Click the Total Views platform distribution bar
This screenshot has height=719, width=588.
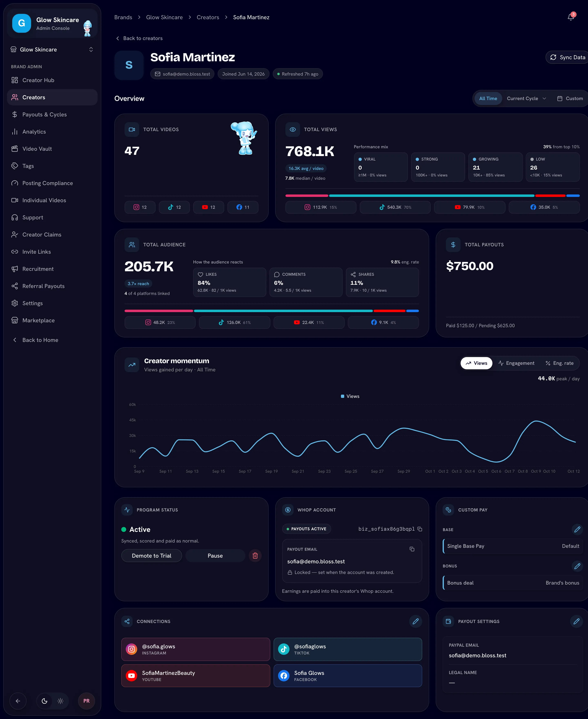[433, 195]
